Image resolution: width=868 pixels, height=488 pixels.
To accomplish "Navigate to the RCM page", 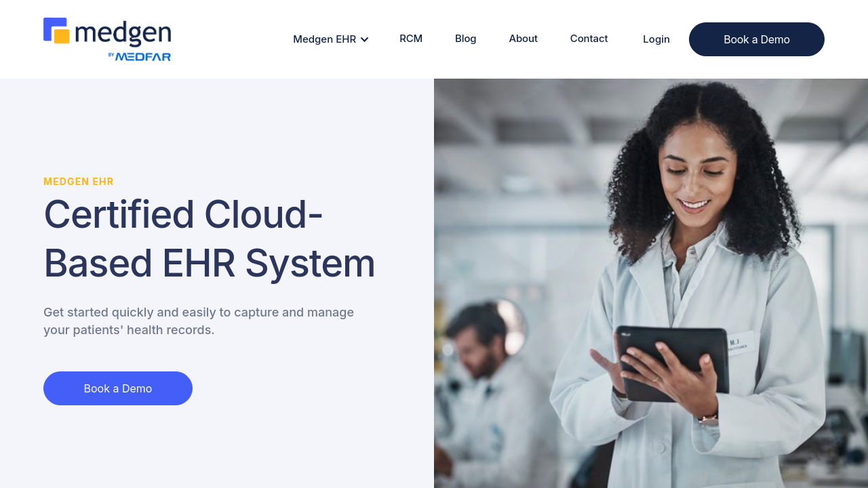I will click(411, 39).
